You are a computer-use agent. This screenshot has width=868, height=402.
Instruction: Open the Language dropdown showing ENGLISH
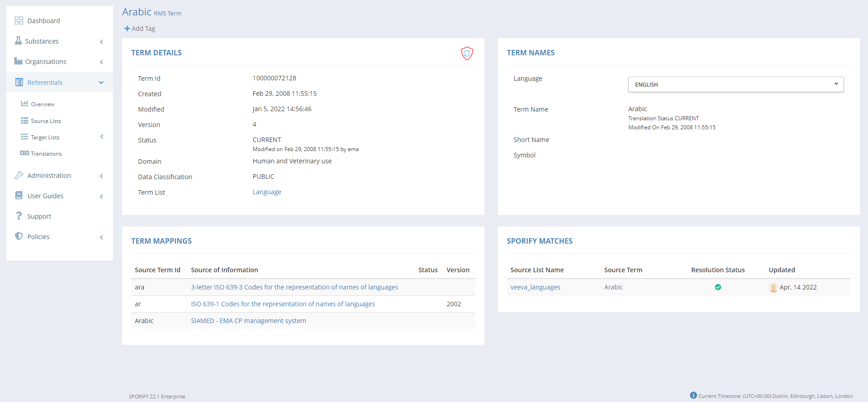735,84
